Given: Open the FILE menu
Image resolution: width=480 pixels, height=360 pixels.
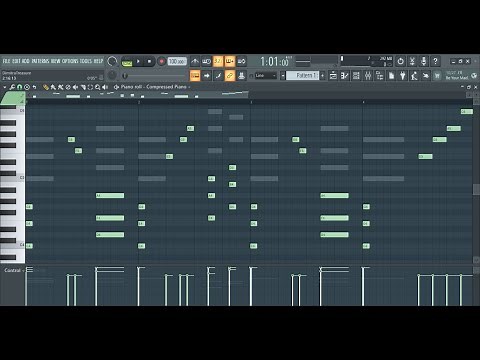Looking at the screenshot, I should [x=7, y=61].
